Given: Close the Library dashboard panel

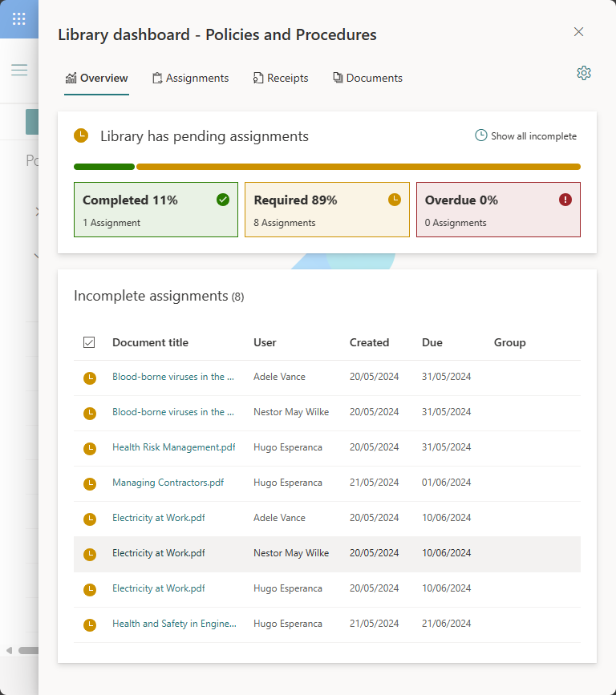Looking at the screenshot, I should [578, 32].
